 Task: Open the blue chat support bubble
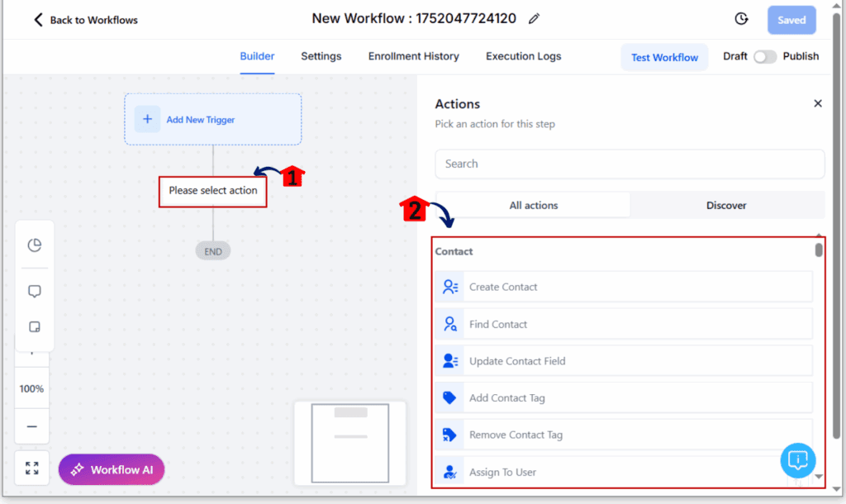(797, 459)
